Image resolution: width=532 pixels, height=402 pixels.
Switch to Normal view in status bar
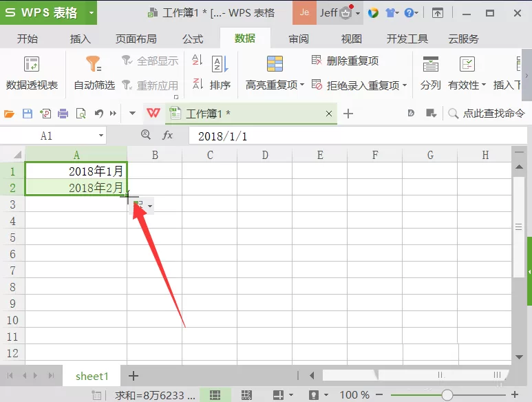(215, 395)
